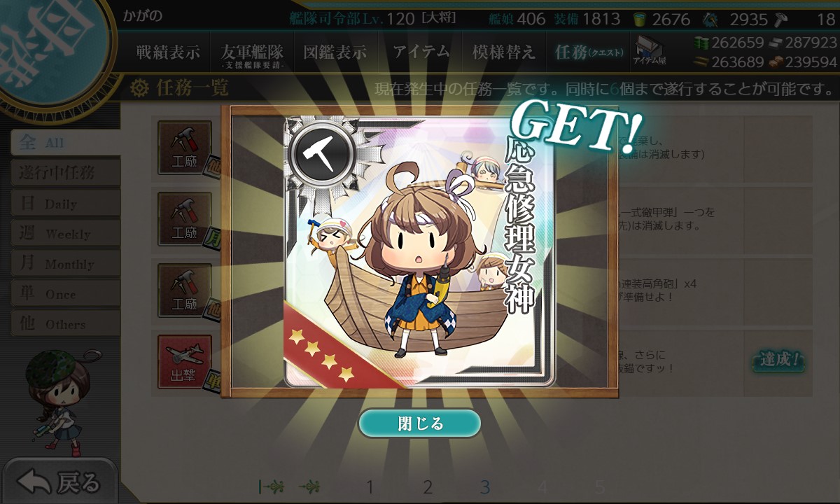
Task: Select the 月 Monthly filter tab
Action: pyautogui.click(x=64, y=264)
